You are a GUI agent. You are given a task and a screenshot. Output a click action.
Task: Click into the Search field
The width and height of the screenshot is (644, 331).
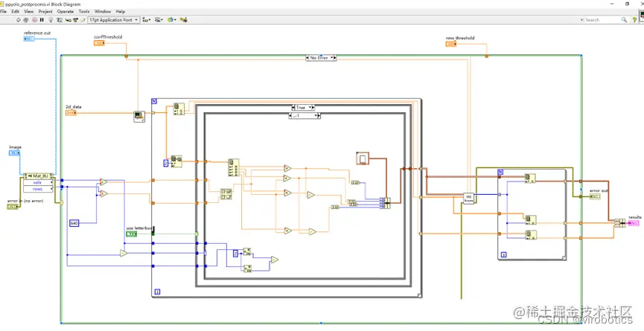(602, 19)
